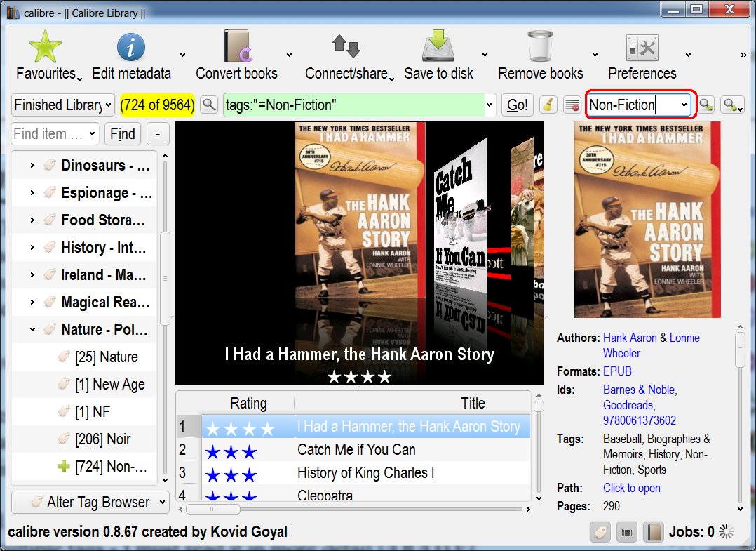Click the book details cover image
Image resolution: width=756 pixels, height=551 pixels.
pos(647,220)
